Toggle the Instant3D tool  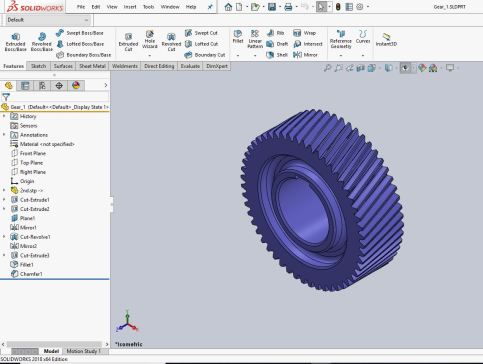click(386, 39)
